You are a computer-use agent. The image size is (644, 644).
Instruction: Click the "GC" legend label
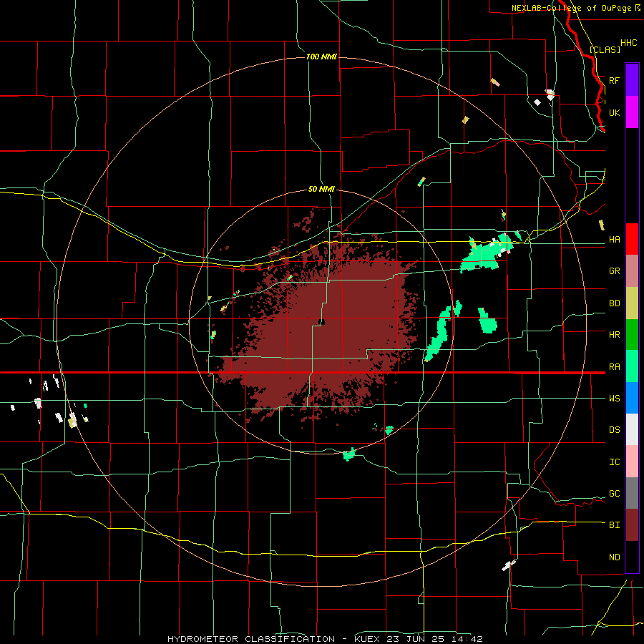click(x=614, y=493)
